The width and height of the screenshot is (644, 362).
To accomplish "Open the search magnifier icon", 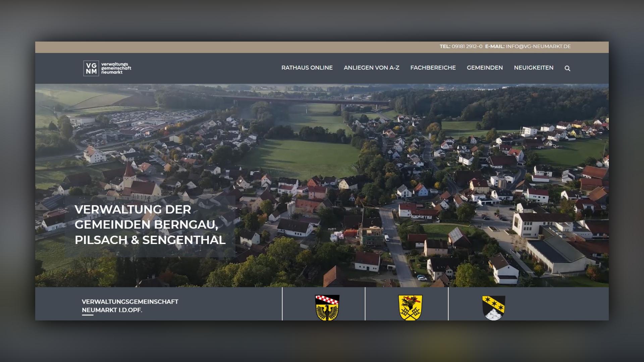I will click(567, 68).
